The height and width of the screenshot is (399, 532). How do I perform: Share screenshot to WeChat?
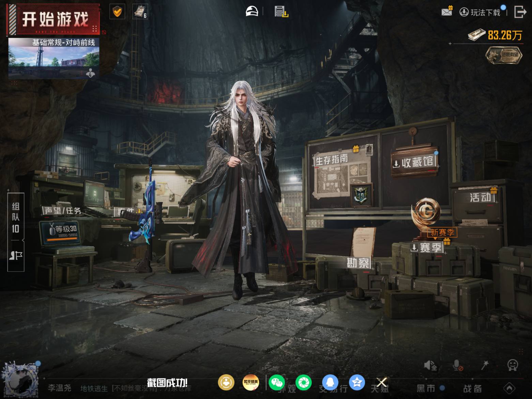[x=277, y=382]
